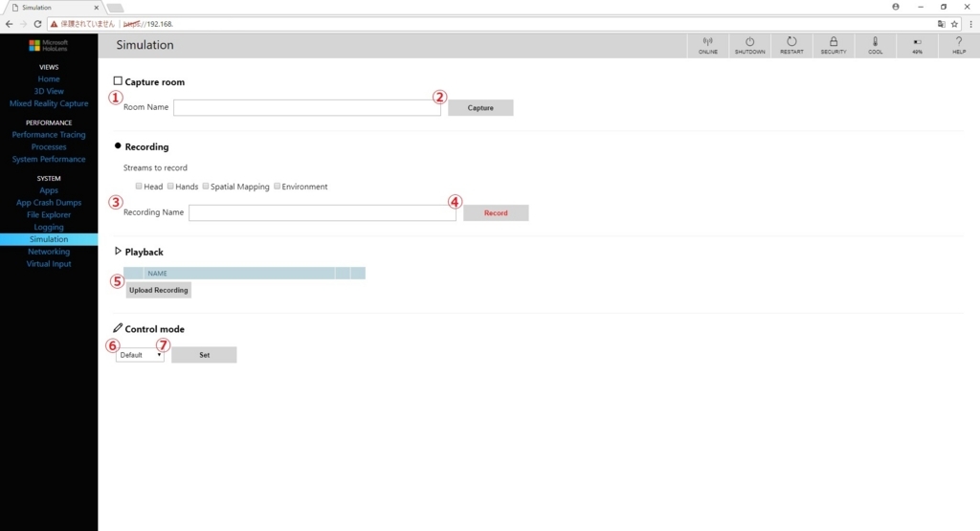Open the Chrome three-dot menu
Screen dimensions: 980x531
(x=970, y=24)
